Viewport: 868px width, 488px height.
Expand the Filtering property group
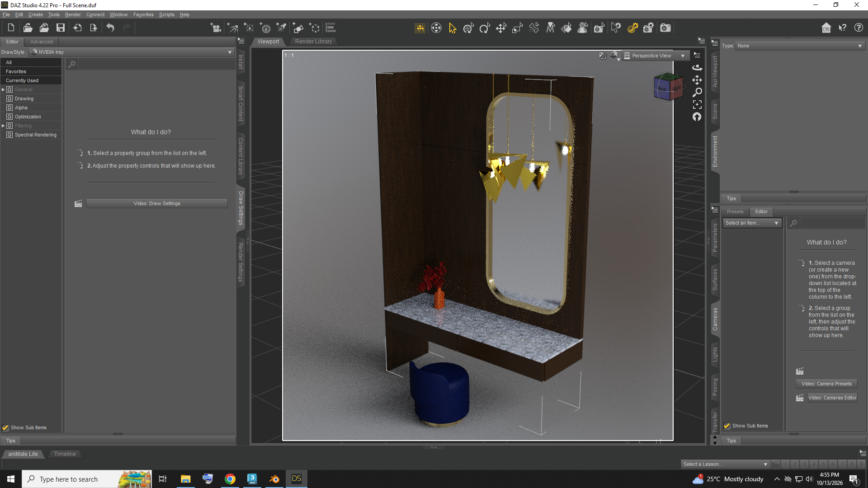pyautogui.click(x=3, y=126)
